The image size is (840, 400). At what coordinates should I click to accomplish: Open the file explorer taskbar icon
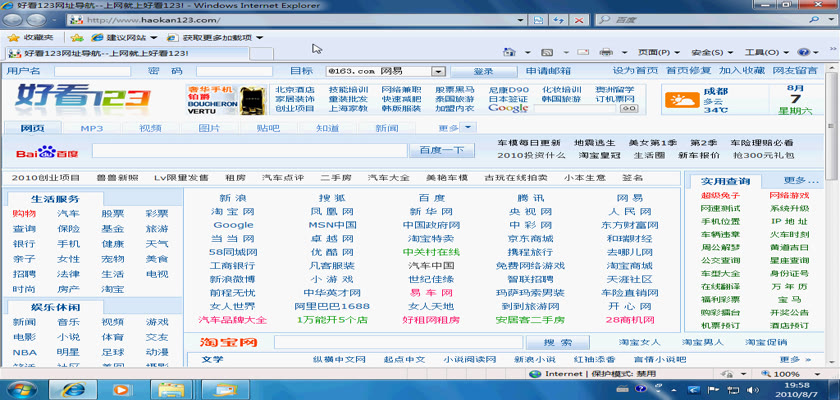tap(171, 388)
